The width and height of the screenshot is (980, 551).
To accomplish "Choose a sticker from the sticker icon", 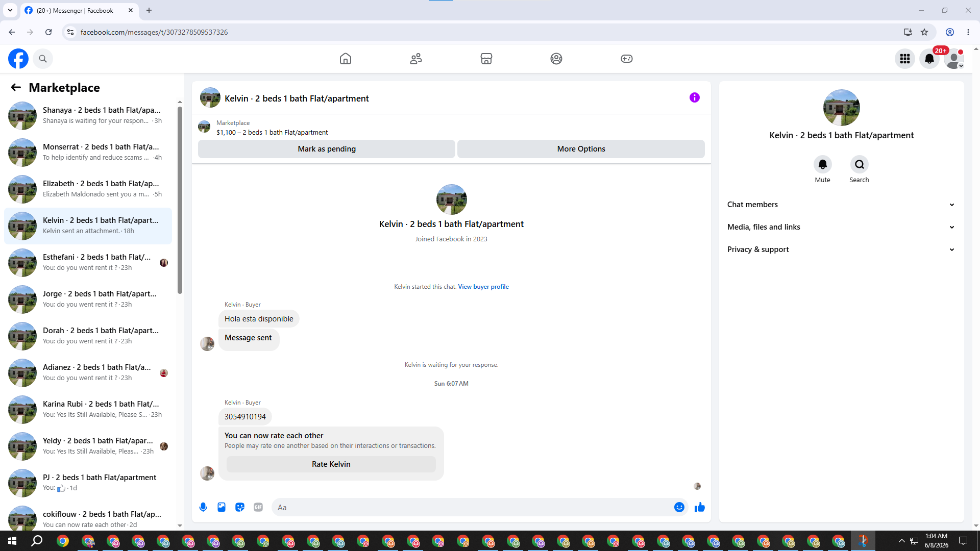I will (240, 507).
